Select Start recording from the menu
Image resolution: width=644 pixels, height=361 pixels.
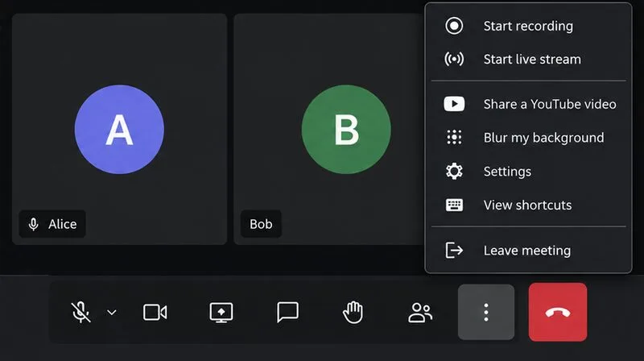[528, 26]
